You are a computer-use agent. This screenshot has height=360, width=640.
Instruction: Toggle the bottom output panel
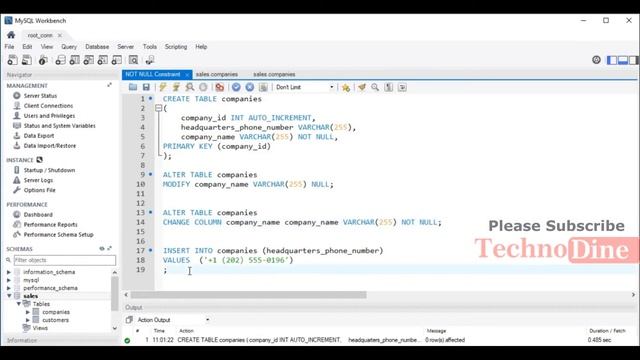pos(623,60)
